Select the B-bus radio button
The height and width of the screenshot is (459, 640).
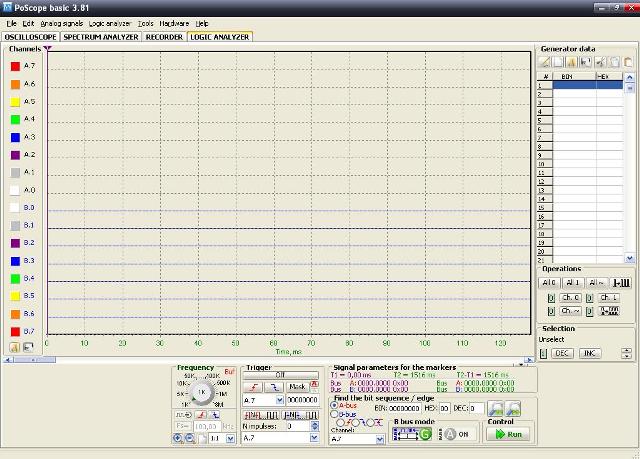[334, 413]
